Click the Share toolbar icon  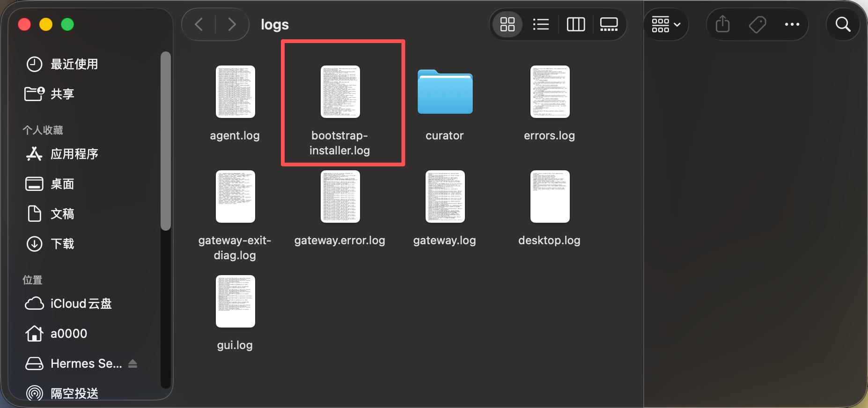(723, 24)
